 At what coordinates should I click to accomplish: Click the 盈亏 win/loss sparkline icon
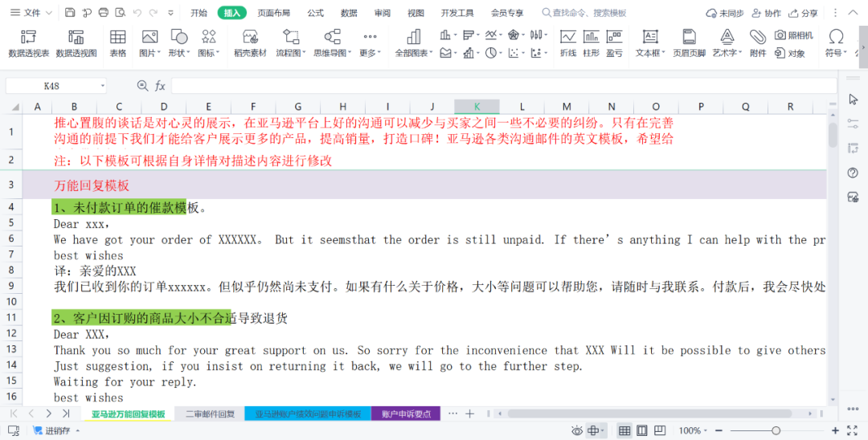coord(614,43)
